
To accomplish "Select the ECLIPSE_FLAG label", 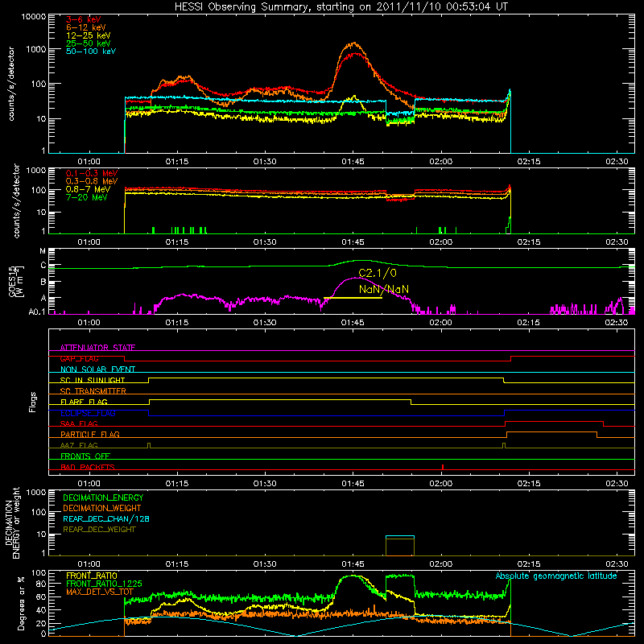I will [88, 413].
